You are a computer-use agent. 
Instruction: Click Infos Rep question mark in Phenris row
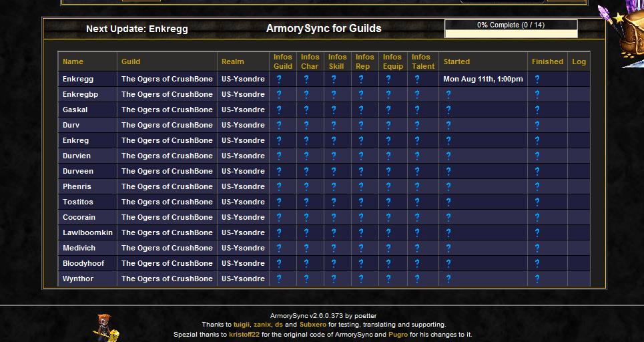tap(361, 186)
